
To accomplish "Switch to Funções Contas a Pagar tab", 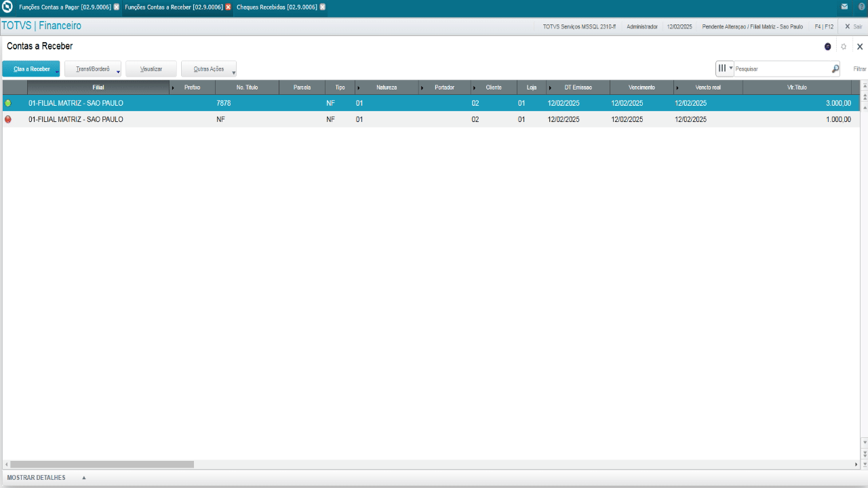I will (64, 7).
